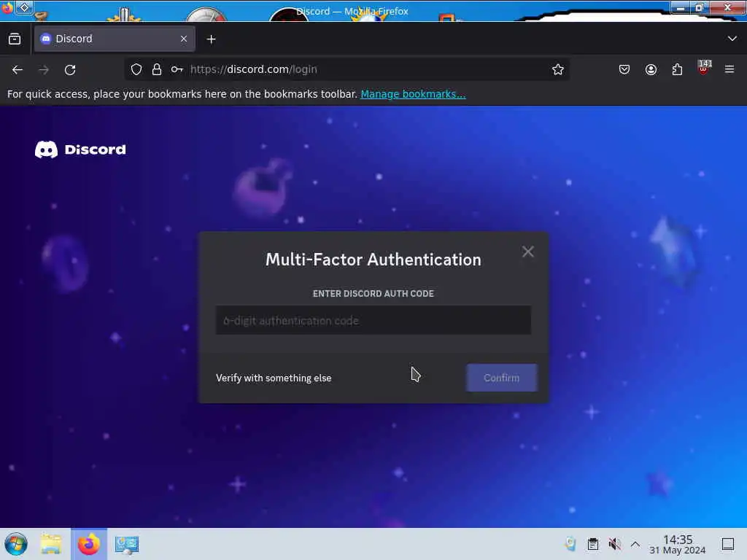Open the Start menu orb

16,544
